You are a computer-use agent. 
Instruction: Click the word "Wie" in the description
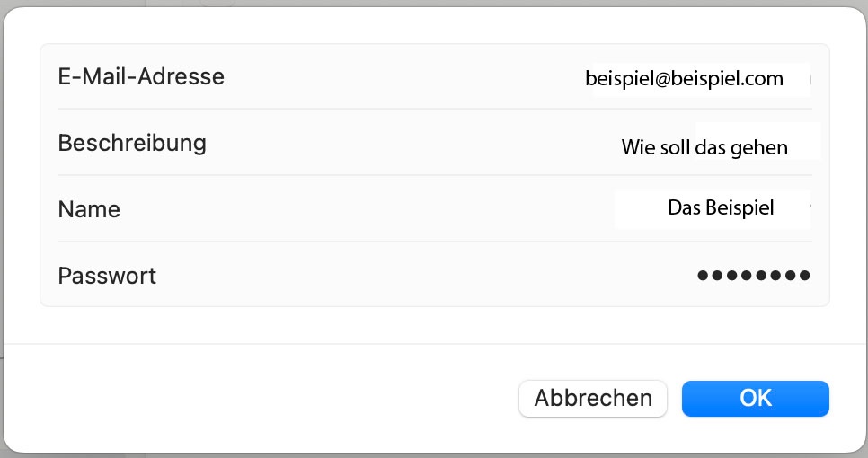(635, 147)
